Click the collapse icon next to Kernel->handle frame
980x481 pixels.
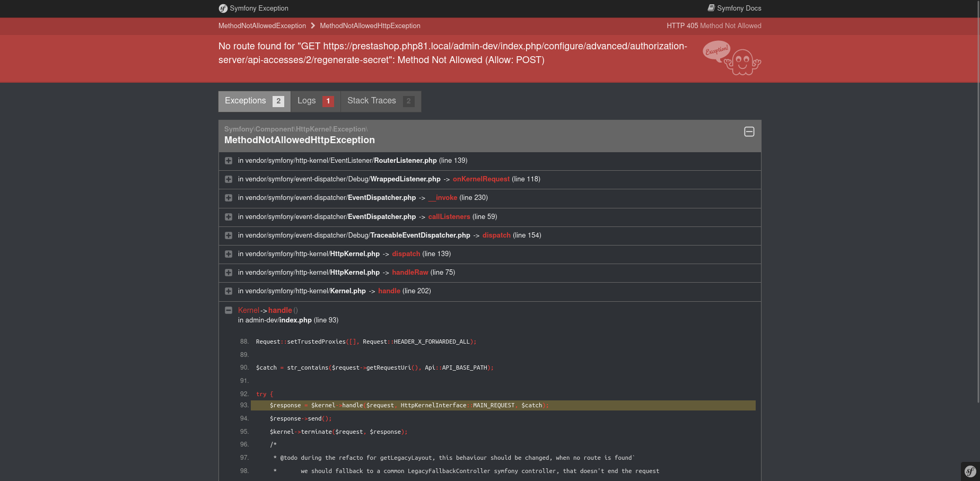point(229,310)
